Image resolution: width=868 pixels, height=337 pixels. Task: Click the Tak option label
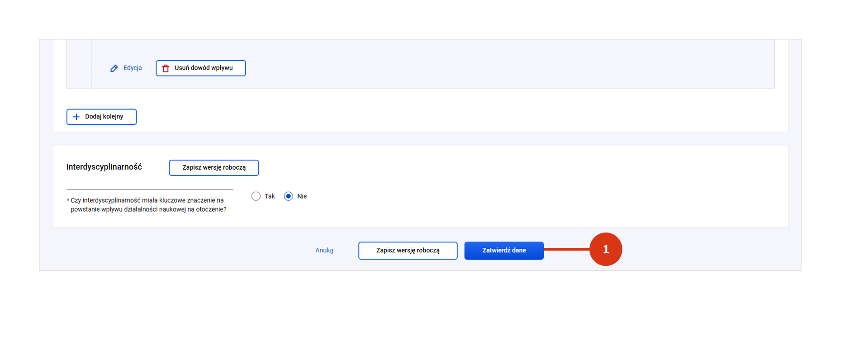270,196
